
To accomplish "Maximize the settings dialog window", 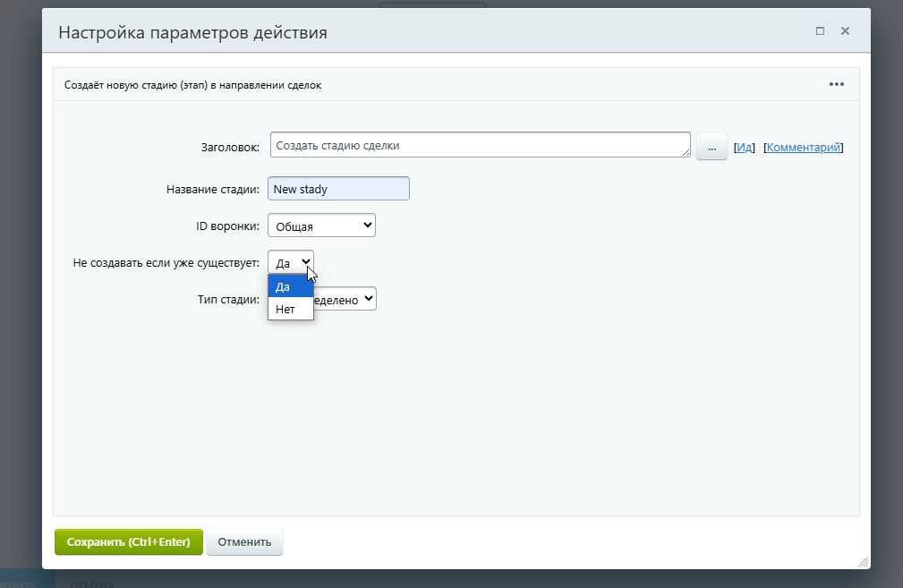I will pos(820,30).
